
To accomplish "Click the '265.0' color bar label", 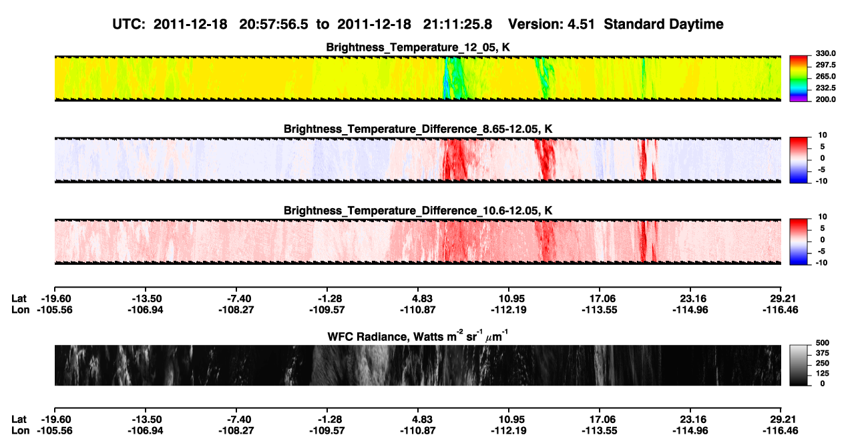I will point(825,77).
